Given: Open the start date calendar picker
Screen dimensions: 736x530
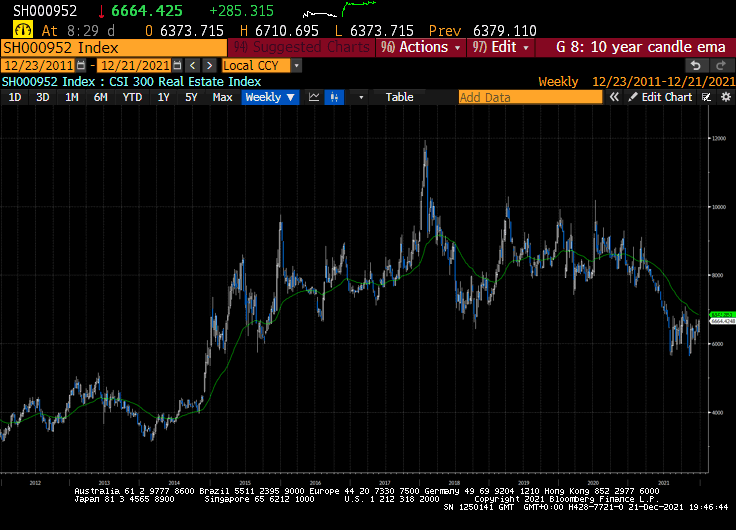Looking at the screenshot, I should [81, 66].
